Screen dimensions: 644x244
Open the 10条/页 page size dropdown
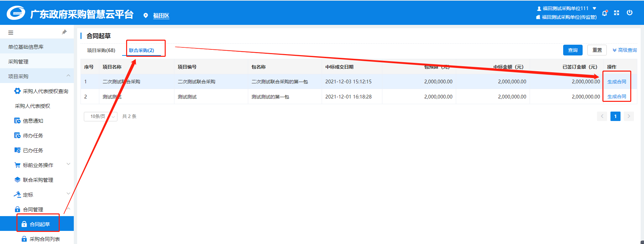[100, 116]
